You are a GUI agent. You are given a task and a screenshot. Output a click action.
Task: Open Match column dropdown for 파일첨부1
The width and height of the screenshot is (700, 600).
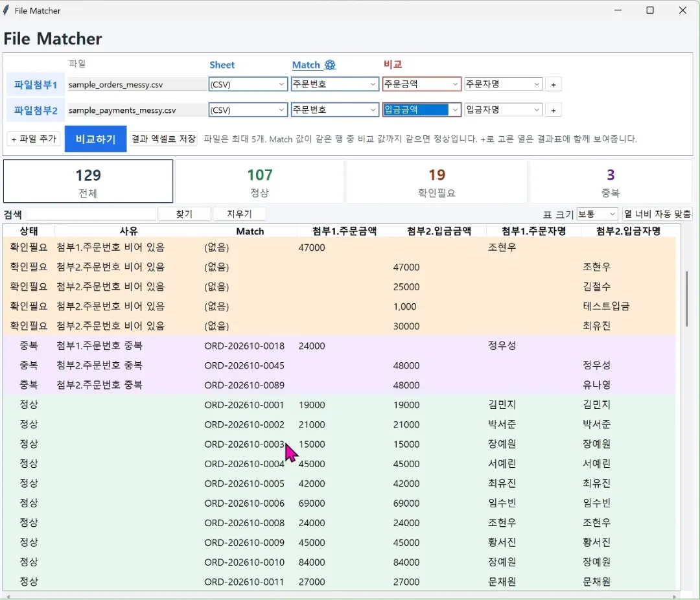click(x=335, y=84)
